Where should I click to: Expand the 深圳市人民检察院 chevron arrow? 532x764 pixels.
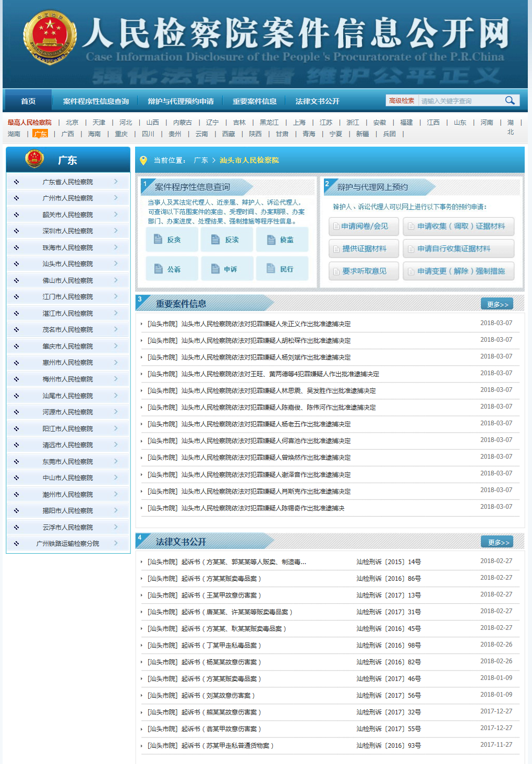point(116,231)
